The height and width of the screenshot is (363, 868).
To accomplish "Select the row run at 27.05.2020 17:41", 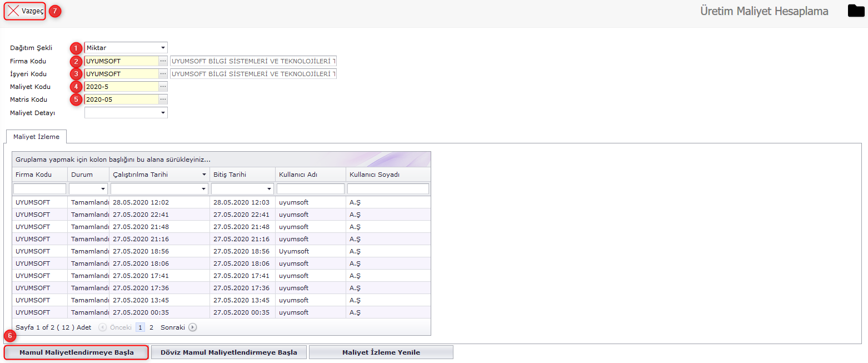I will tap(221, 276).
